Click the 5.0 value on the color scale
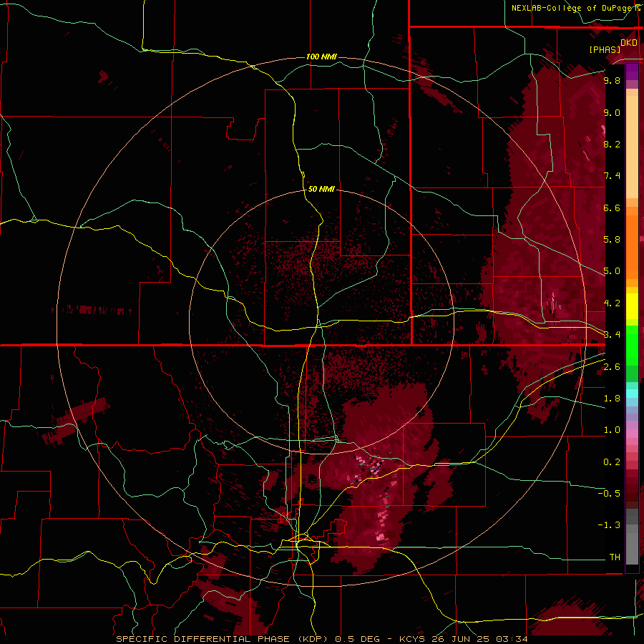 612,271
